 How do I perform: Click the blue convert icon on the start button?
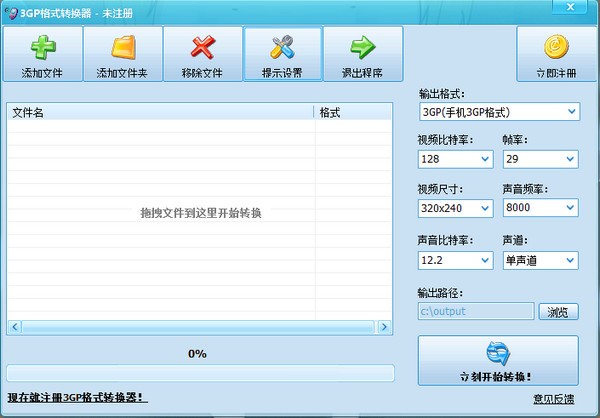498,354
